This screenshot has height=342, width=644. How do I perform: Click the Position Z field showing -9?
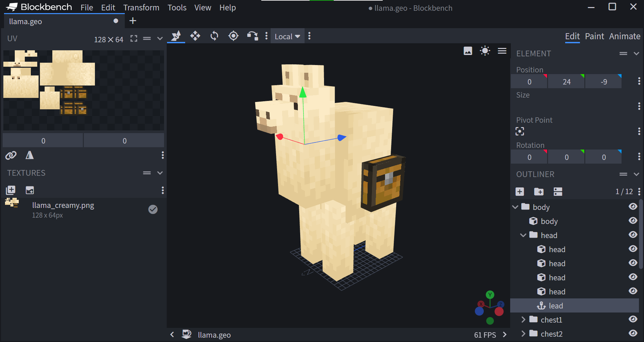[603, 82]
